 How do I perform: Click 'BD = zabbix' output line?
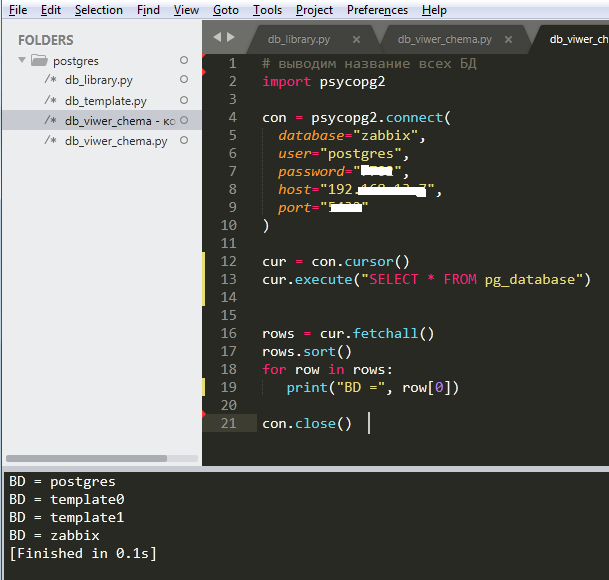54,536
